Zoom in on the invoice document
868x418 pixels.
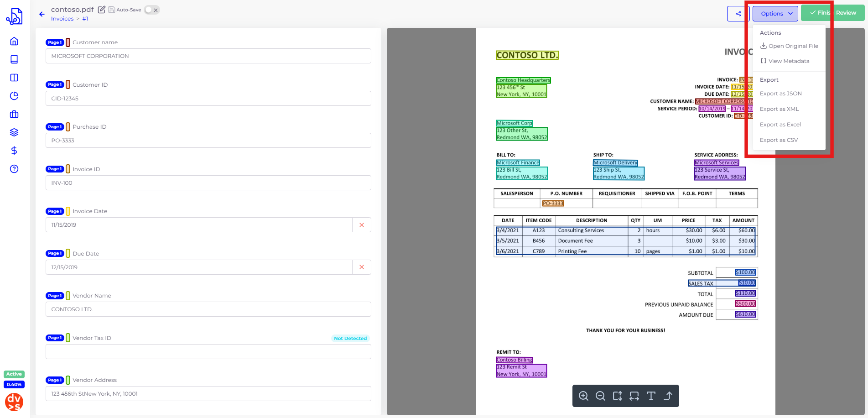[583, 396]
